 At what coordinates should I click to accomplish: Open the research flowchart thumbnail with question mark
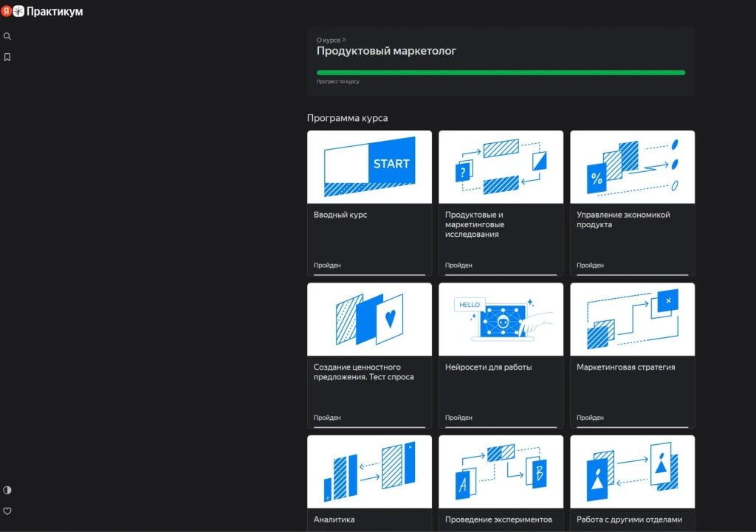(x=501, y=167)
